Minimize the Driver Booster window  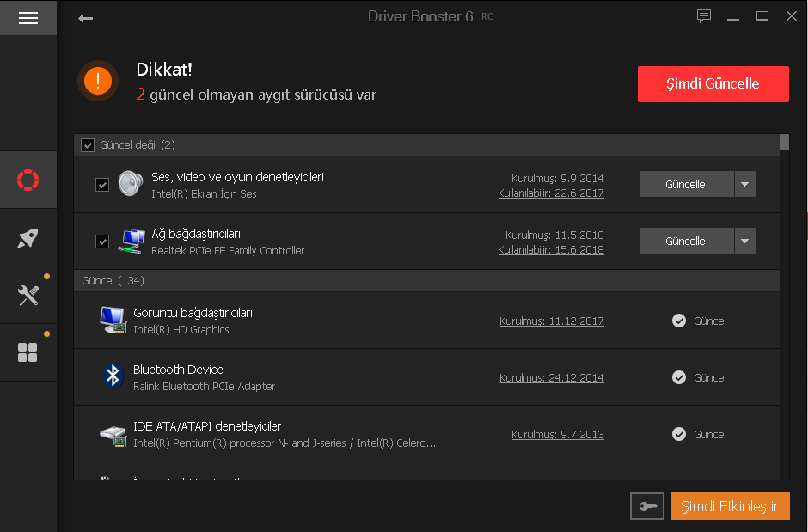coord(733,17)
